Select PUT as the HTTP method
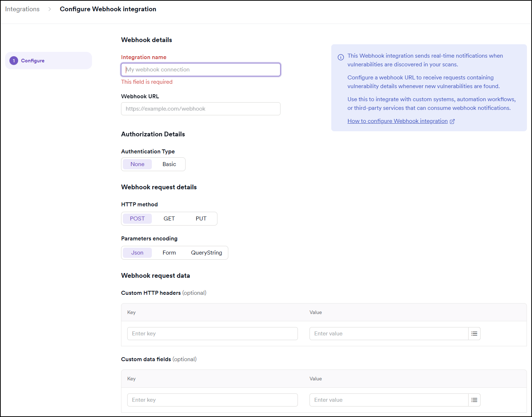 click(x=201, y=218)
